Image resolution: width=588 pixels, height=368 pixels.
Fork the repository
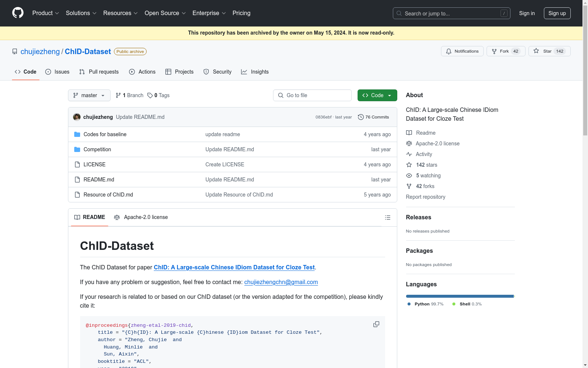coord(506,51)
